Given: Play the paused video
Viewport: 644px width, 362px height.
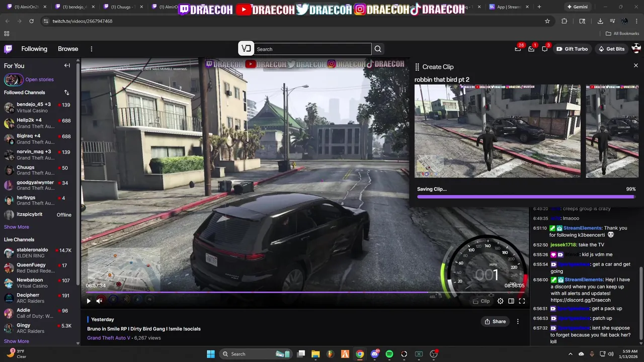Looking at the screenshot, I should (89, 301).
